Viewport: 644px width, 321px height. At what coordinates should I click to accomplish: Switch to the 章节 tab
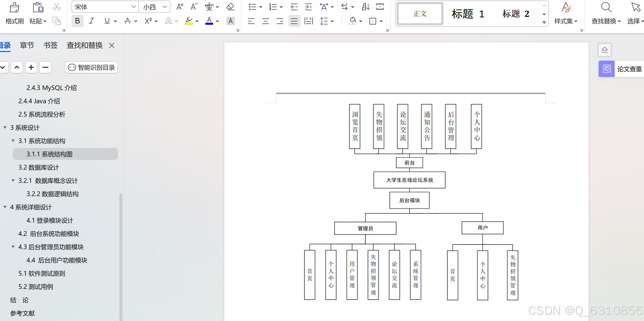pyautogui.click(x=27, y=45)
